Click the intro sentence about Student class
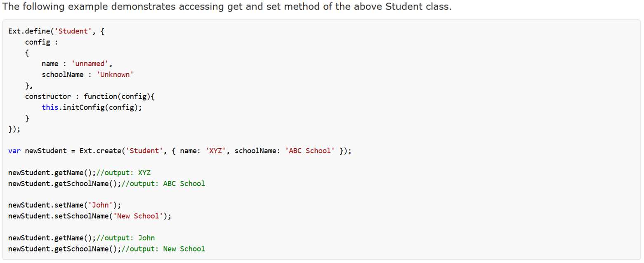The image size is (644, 263). click(x=227, y=7)
